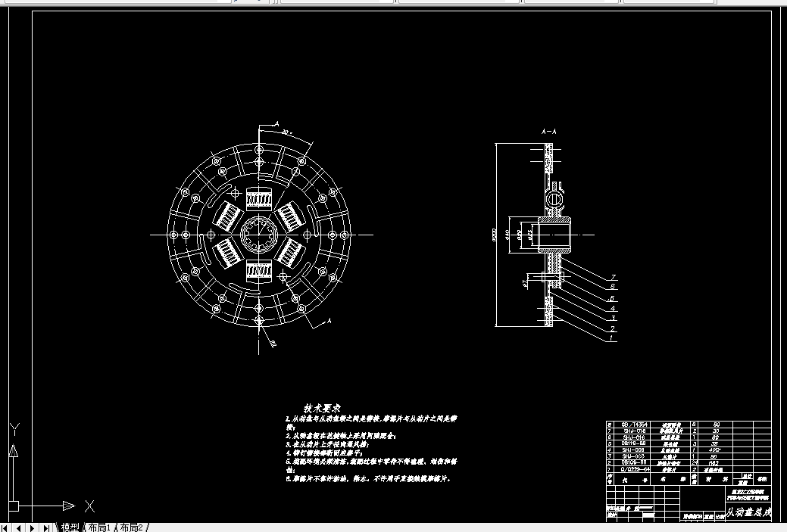Select the 30° angle dimension text

click(286, 132)
